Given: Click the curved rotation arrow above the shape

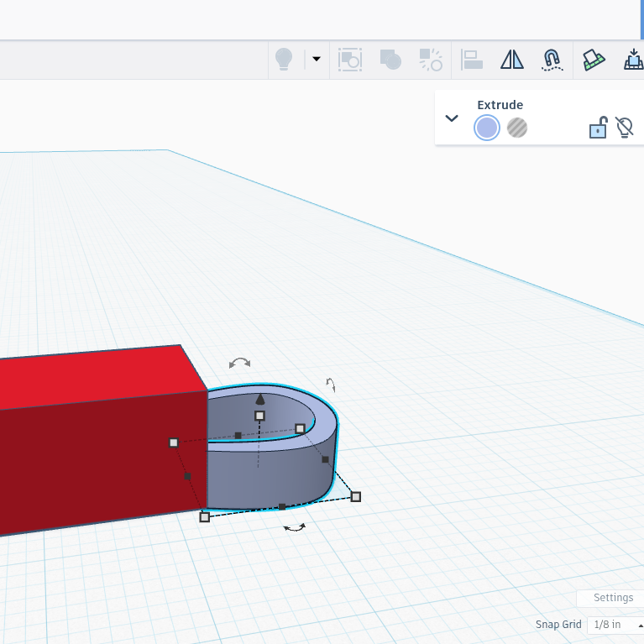Looking at the screenshot, I should [239, 363].
